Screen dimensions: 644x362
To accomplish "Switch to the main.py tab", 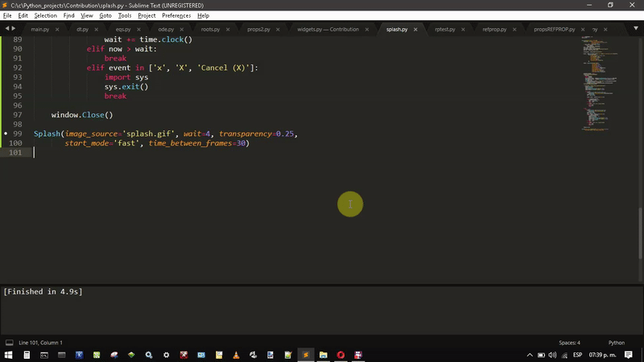I will 39,30.
